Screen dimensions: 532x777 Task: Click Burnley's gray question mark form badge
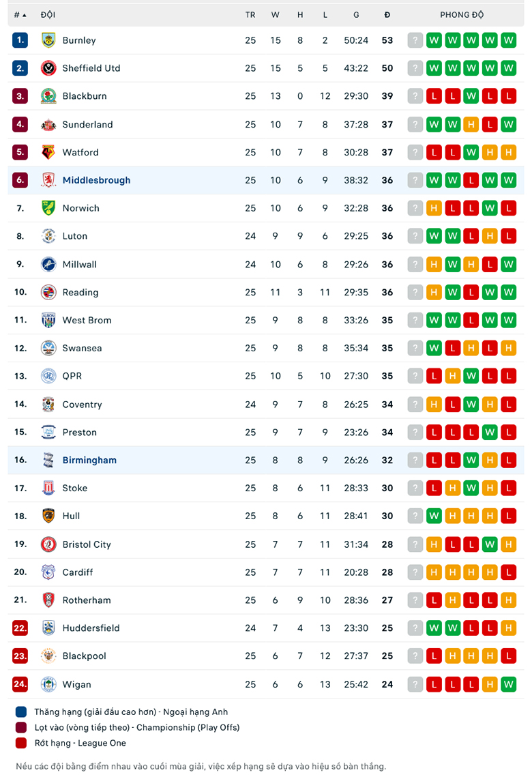pyautogui.click(x=415, y=40)
